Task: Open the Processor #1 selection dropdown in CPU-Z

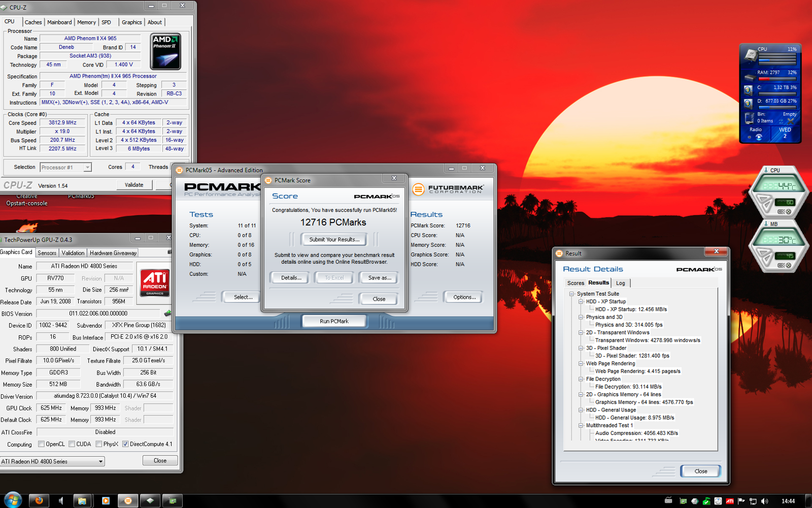Action: pyautogui.click(x=66, y=167)
